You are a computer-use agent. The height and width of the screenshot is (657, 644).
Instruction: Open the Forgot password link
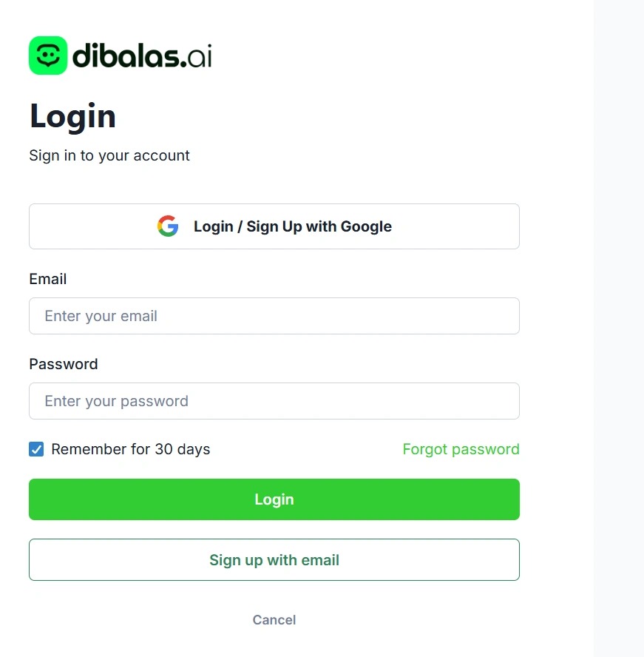pos(461,449)
